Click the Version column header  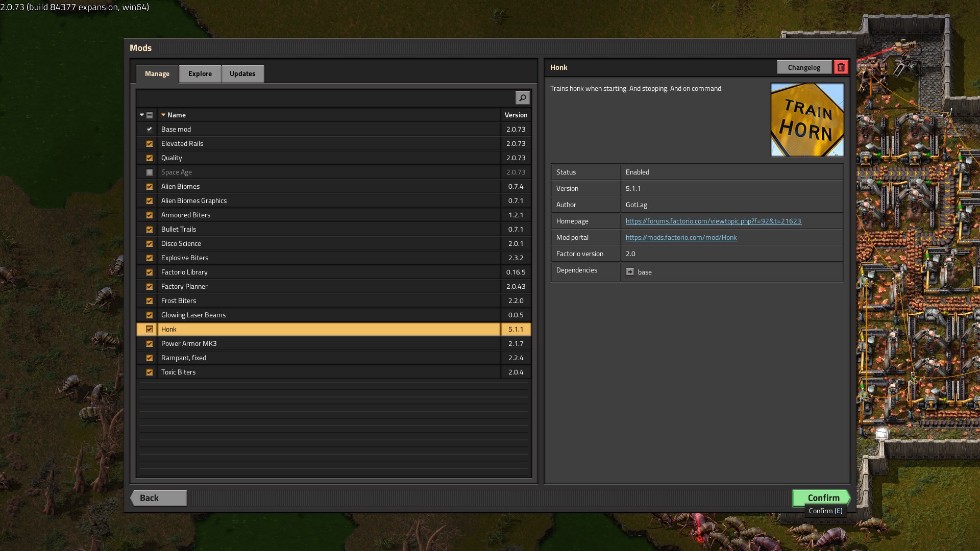pos(516,115)
